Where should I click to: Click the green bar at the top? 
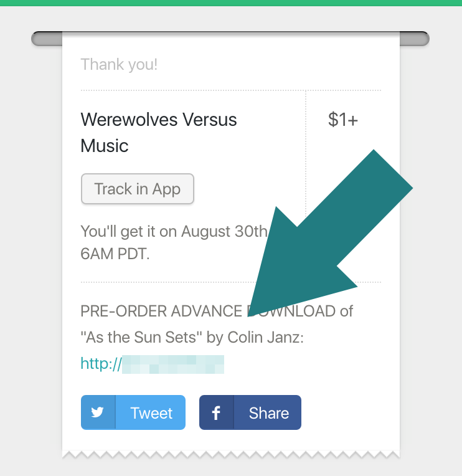coord(231,3)
